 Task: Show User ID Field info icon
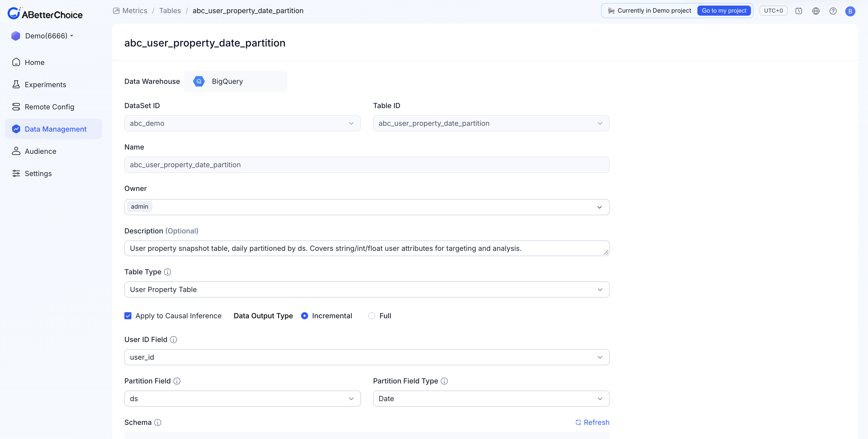click(x=173, y=340)
